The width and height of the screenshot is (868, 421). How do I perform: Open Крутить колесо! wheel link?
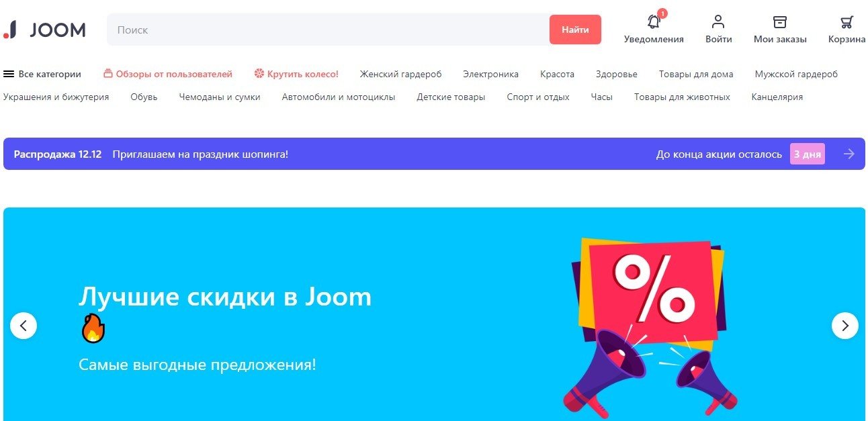[296, 74]
